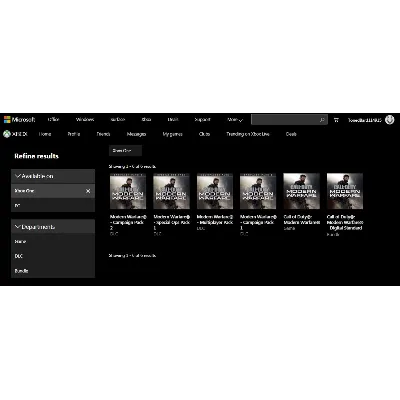Image resolution: width=400 pixels, height=400 pixels.
Task: Collapse the Departments section
Action: [x=53, y=227]
